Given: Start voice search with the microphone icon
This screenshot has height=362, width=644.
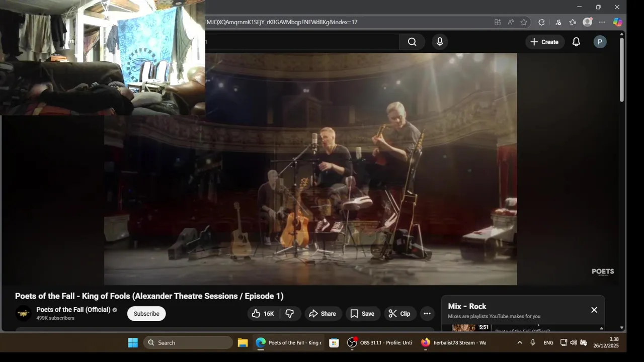Looking at the screenshot, I should point(440,42).
